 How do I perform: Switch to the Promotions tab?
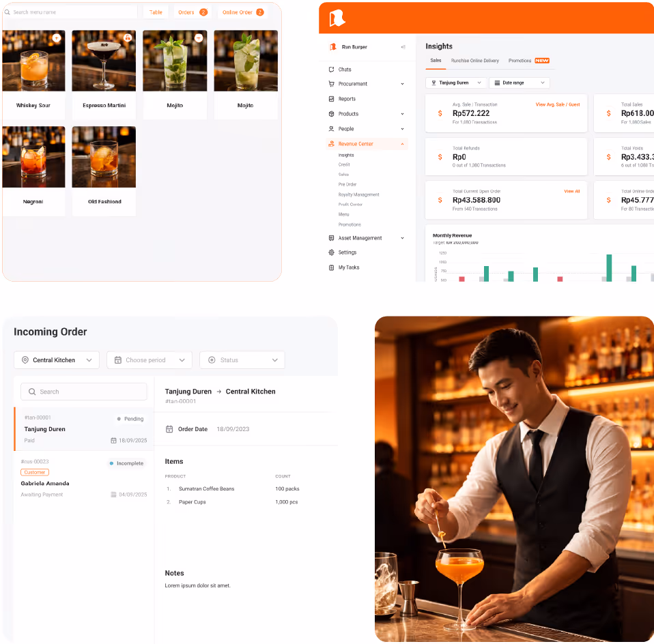(x=522, y=60)
